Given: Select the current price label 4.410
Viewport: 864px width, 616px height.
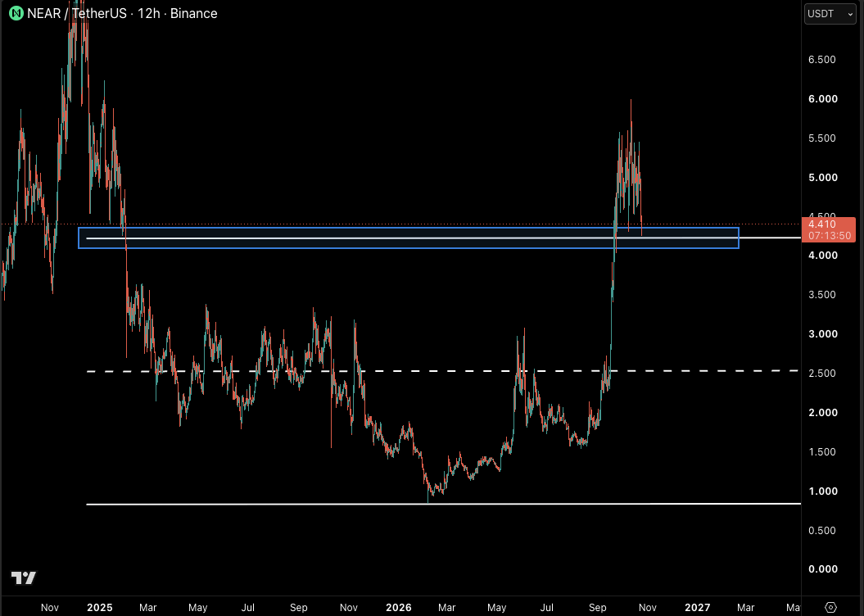Looking at the screenshot, I should click(823, 224).
